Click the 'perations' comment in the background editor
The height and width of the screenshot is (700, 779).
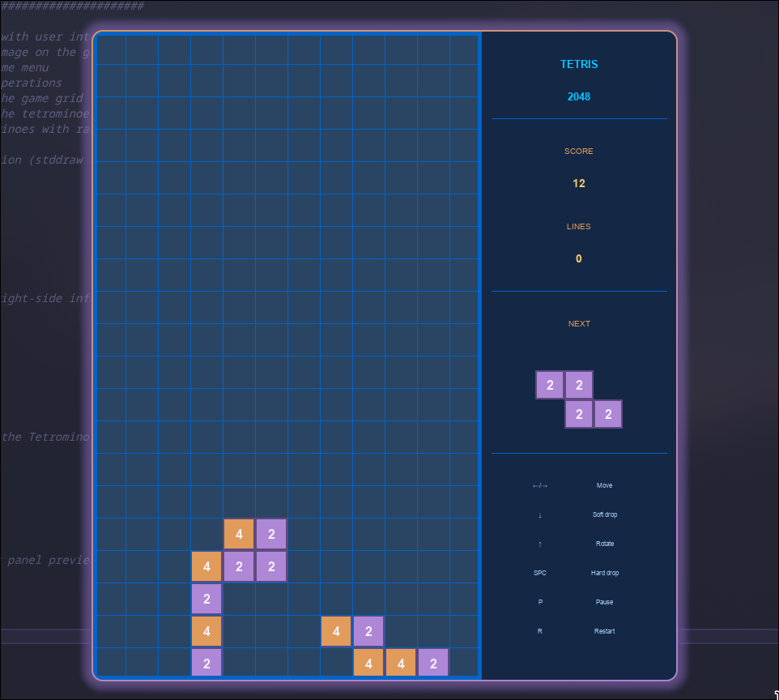coord(32,83)
